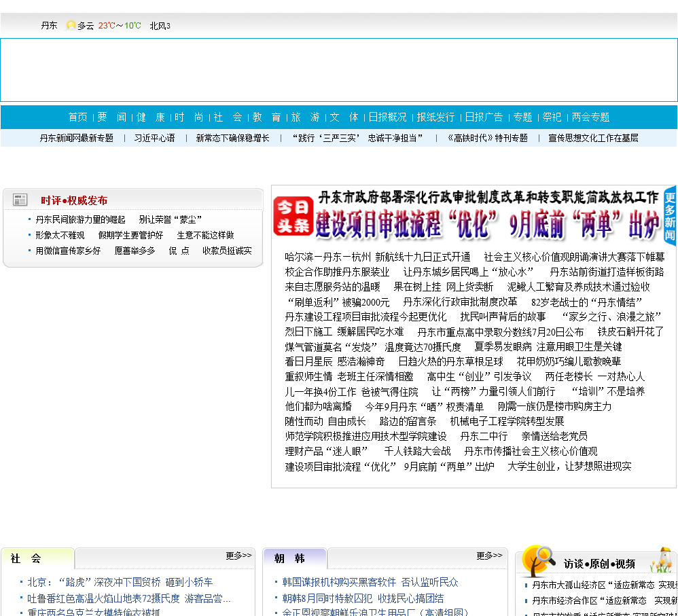
Task: Open 报纸发行 in the navigation bar
Action: [436, 117]
